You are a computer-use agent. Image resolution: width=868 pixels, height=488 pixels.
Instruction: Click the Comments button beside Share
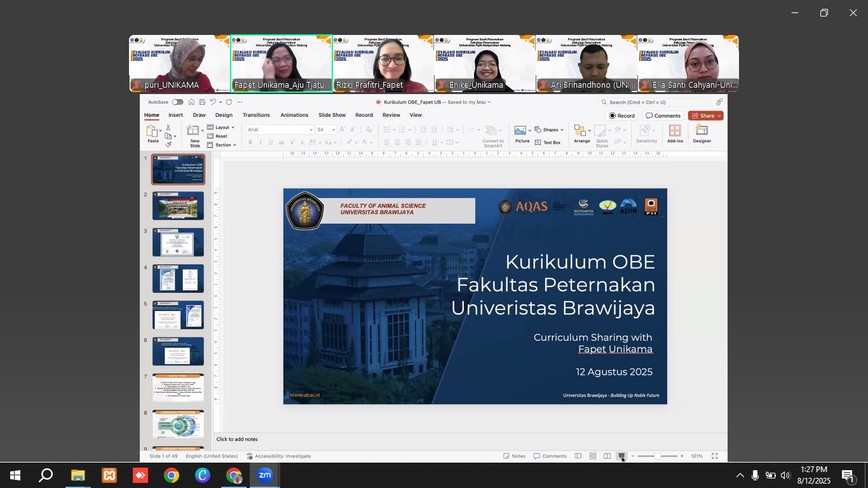tap(663, 116)
